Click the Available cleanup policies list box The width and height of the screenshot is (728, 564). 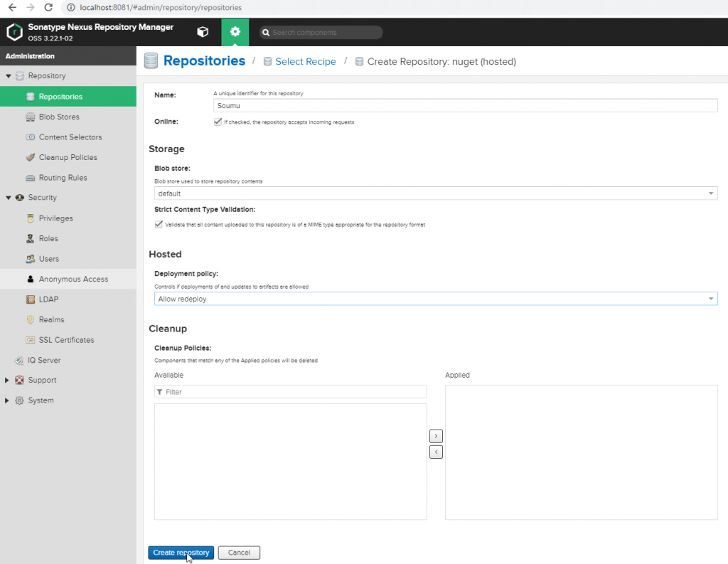coord(291,462)
